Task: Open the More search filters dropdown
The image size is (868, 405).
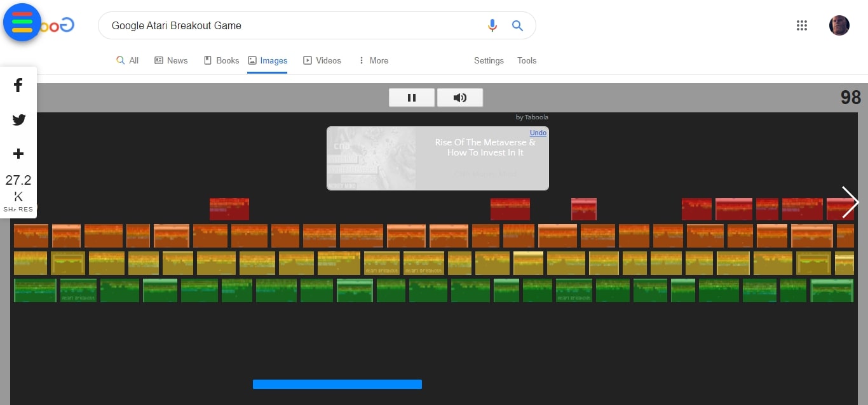Action: click(374, 60)
